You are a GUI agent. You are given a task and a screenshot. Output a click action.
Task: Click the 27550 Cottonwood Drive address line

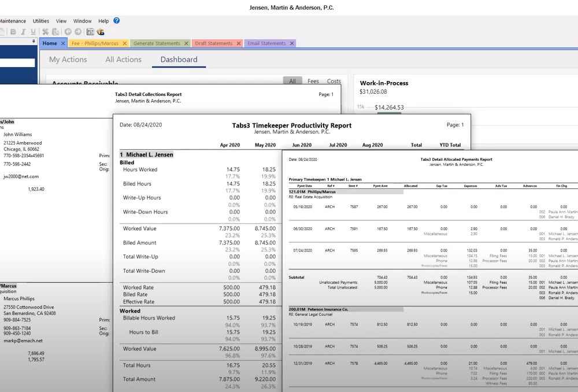[29, 307]
